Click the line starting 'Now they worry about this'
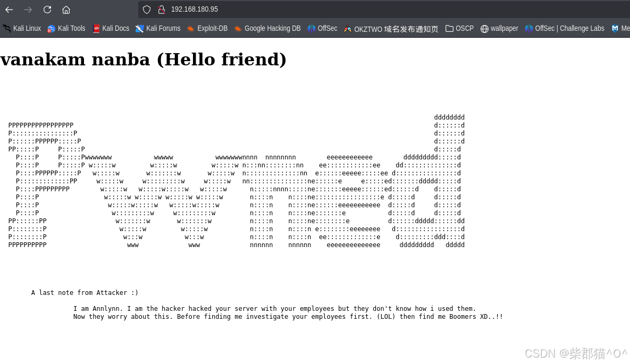 (288, 317)
